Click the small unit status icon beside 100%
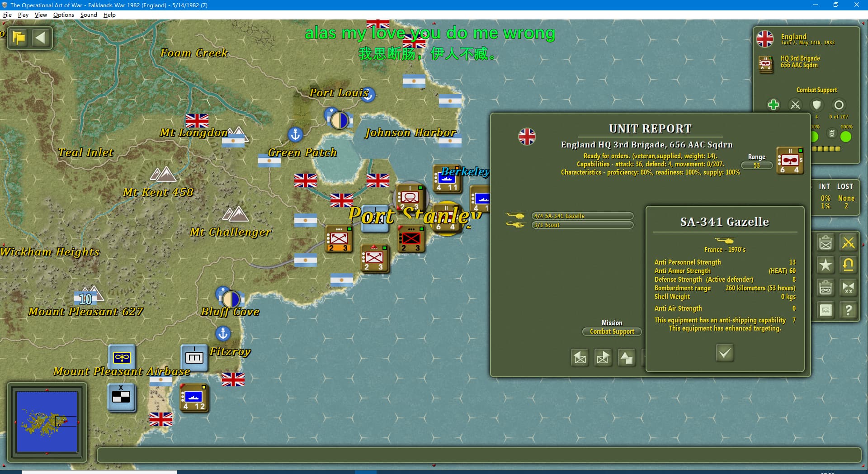Viewport: 868px width, 474px height. (832, 133)
